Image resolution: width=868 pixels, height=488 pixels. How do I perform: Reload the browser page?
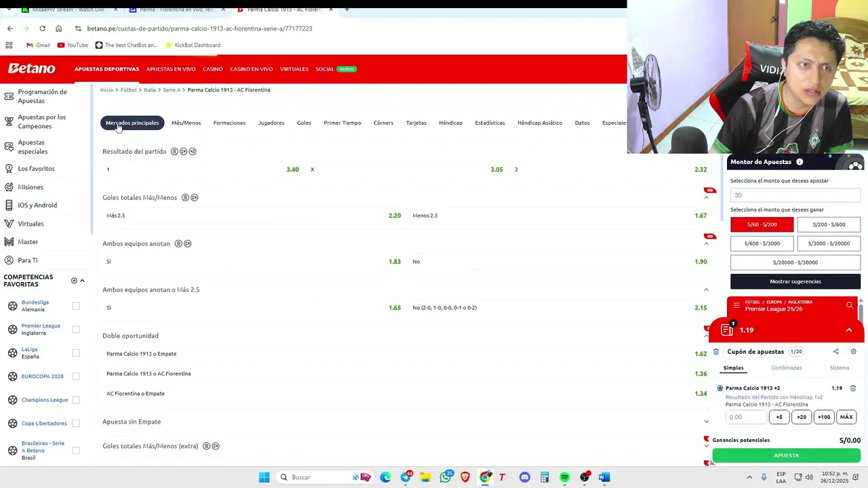42,28
